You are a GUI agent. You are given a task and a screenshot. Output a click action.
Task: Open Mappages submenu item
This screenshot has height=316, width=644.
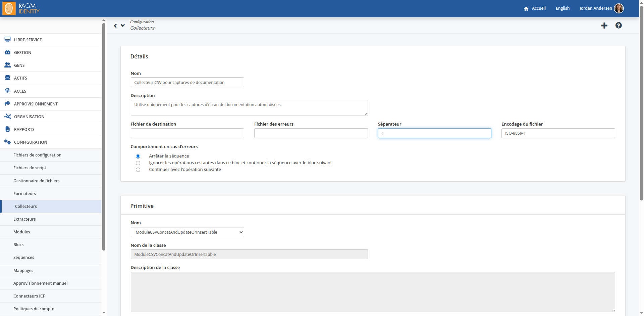[x=51, y=270]
